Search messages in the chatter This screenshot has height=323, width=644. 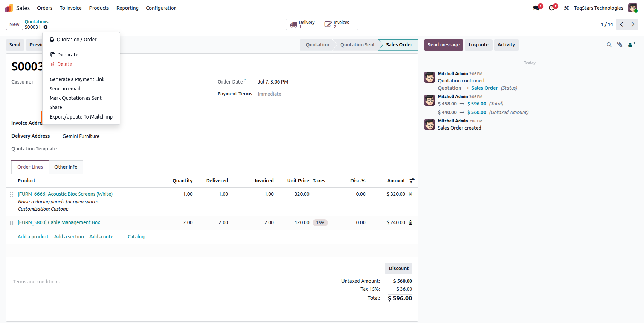point(609,45)
